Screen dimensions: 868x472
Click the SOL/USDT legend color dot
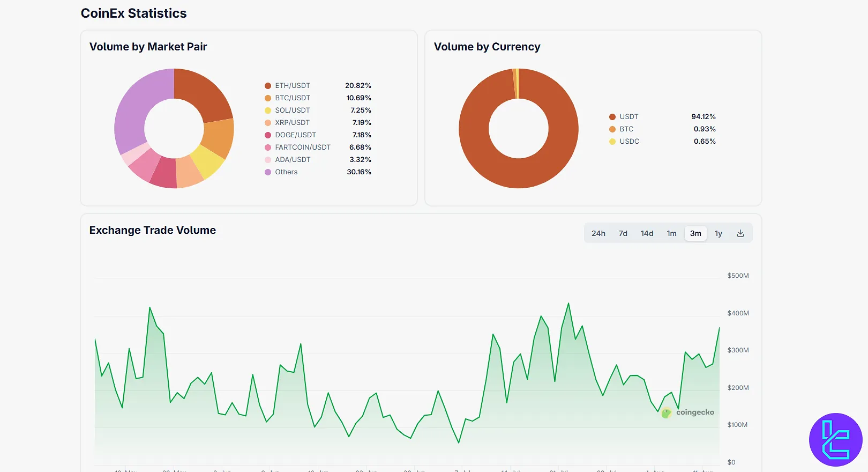[268, 110]
